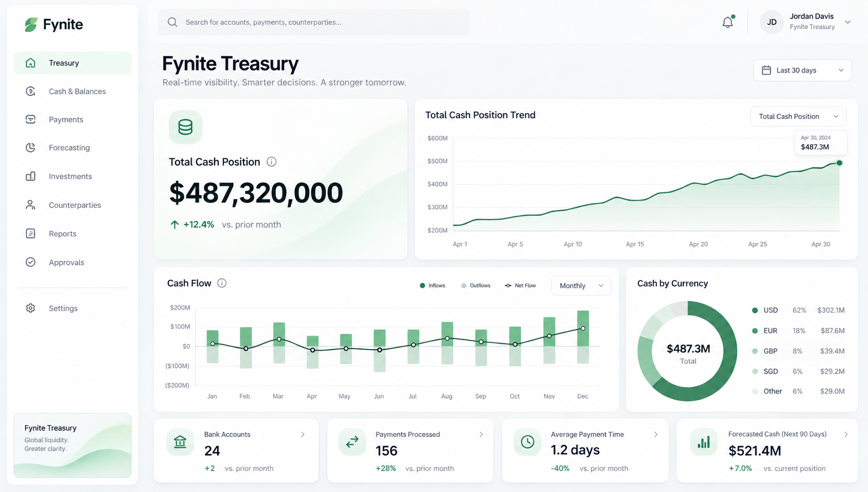Click the Apr 30 data point on trend chart
868x492 pixels.
(x=839, y=163)
